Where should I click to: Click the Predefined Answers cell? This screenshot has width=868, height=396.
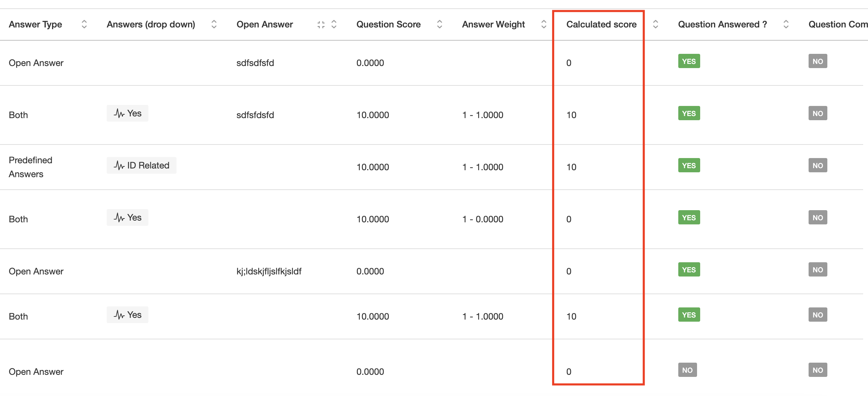tap(31, 167)
